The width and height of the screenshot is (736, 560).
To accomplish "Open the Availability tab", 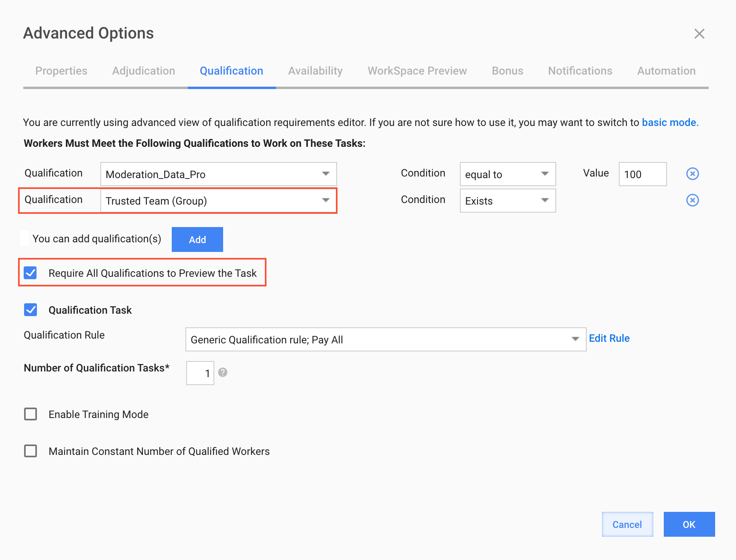I will (x=315, y=71).
